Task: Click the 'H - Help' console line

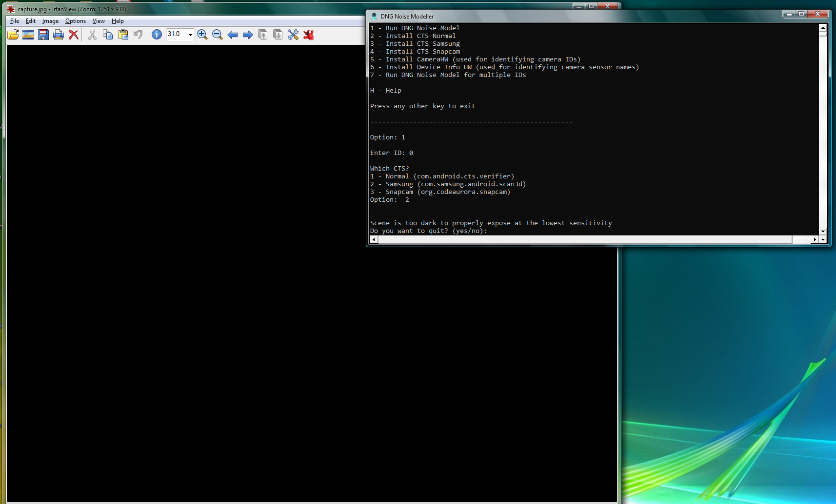Action: tap(385, 91)
